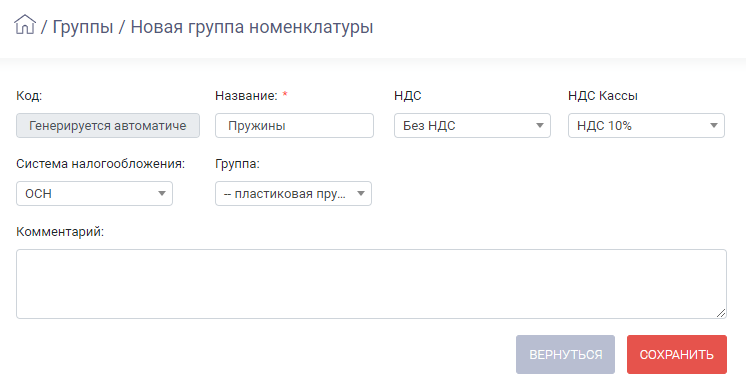Image resolution: width=746 pixels, height=388 pixels.
Task: Expand the Группа dropdown selector
Action: [293, 194]
